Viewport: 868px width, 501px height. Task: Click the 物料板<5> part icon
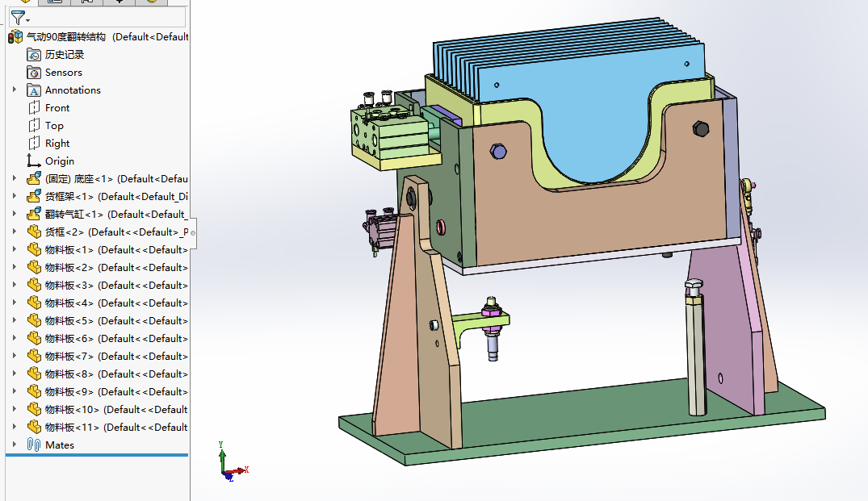34,320
